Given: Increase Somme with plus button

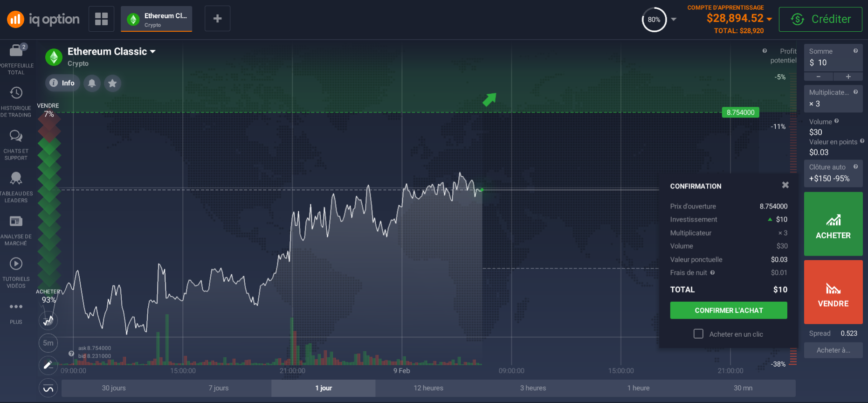Looking at the screenshot, I should point(848,76).
